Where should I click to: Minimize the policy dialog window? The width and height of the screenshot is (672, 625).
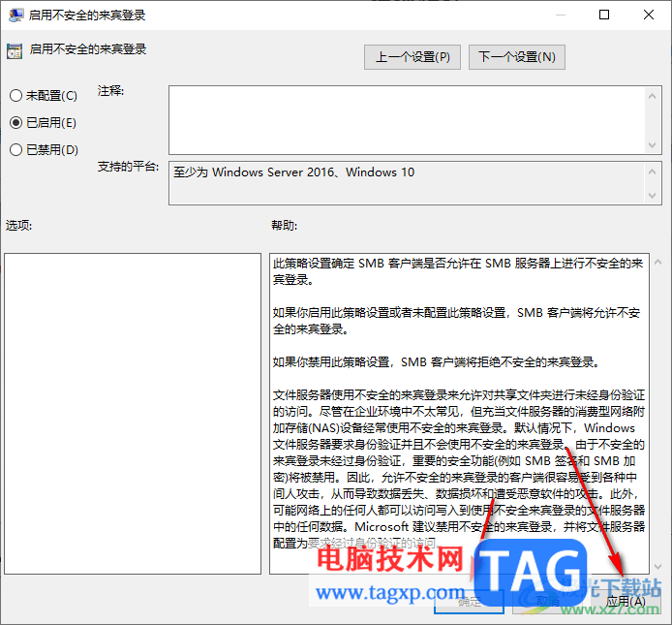tap(560, 15)
